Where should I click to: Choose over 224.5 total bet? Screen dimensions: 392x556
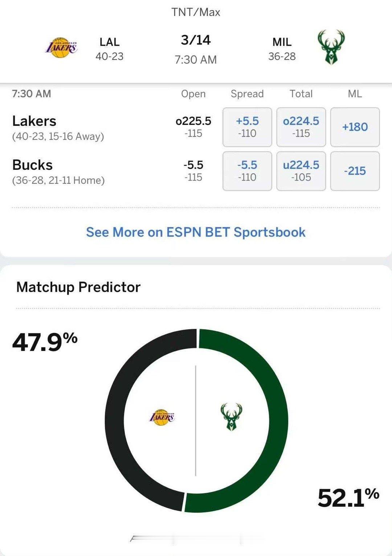(301, 127)
